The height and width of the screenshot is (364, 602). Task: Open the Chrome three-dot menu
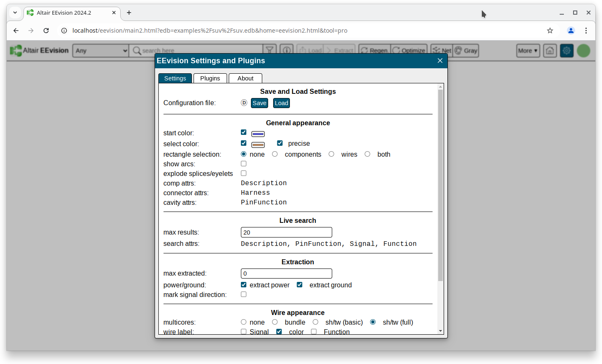(586, 31)
